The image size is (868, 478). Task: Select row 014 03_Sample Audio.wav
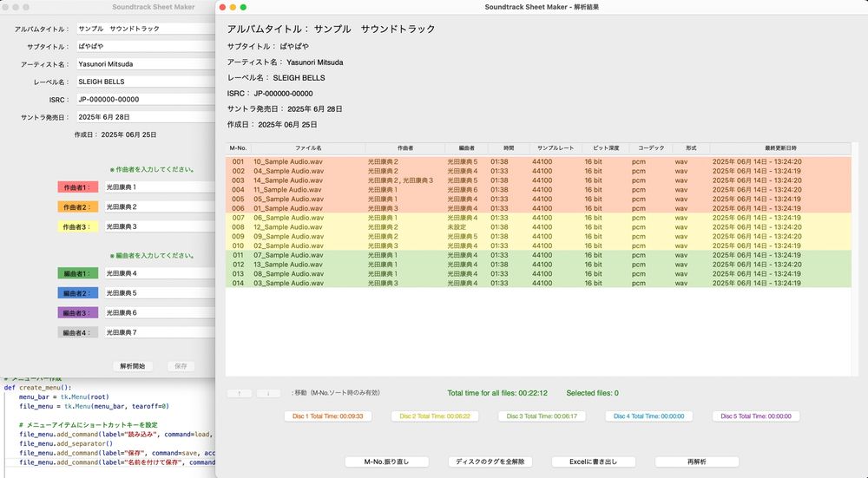(x=538, y=283)
